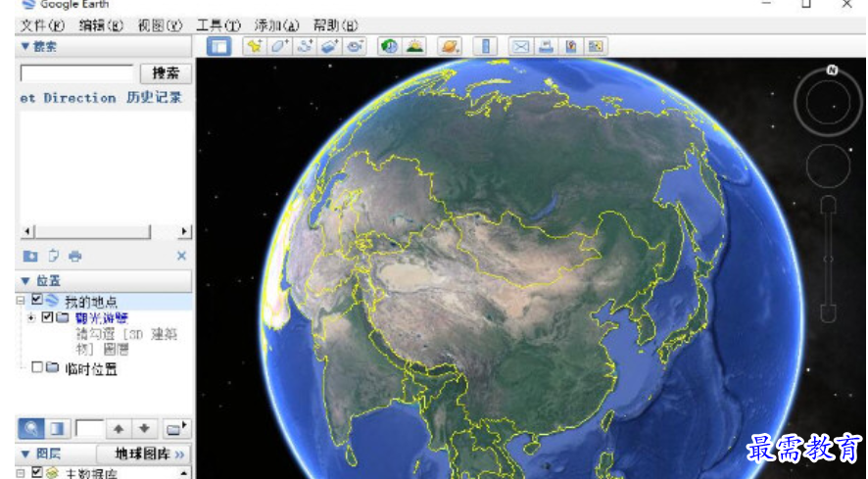Open the 历史记录 history link
The width and height of the screenshot is (868, 479).
[x=154, y=98]
